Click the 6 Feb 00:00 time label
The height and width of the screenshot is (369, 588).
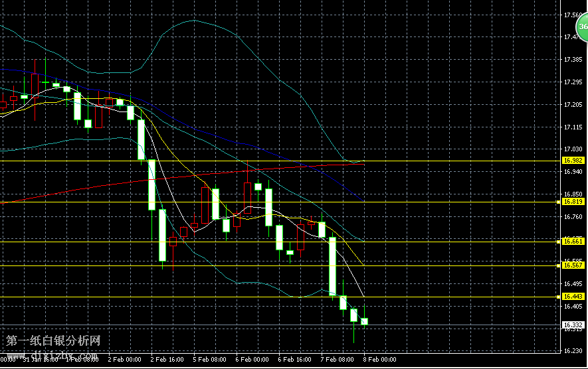click(x=252, y=359)
